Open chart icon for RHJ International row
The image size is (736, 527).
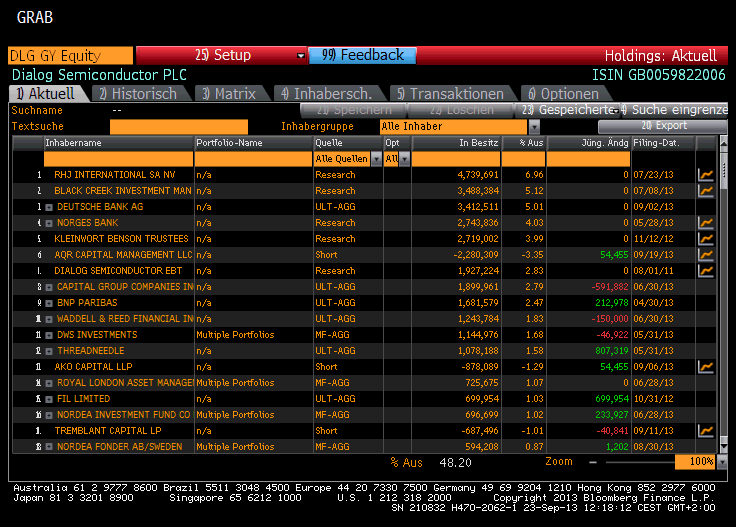[706, 175]
